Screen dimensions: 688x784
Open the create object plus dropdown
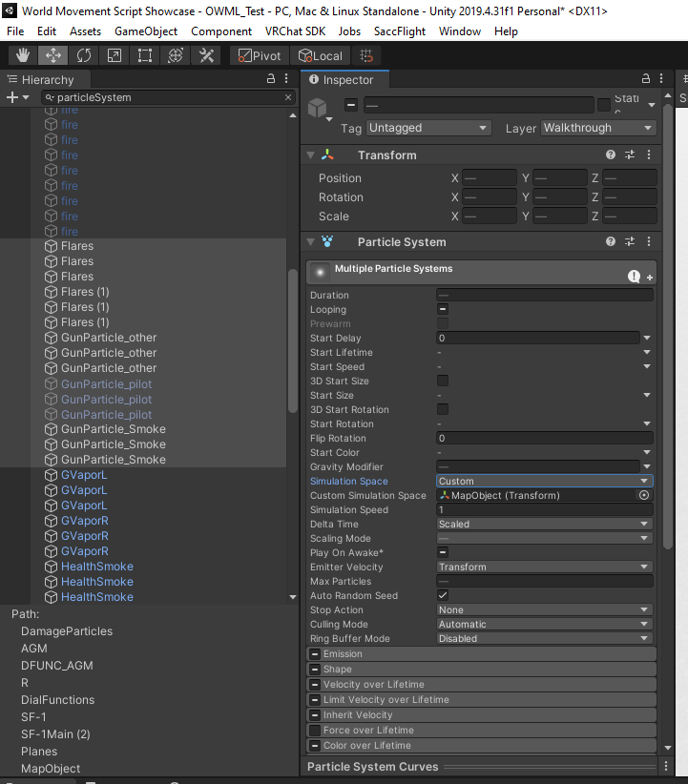17,97
